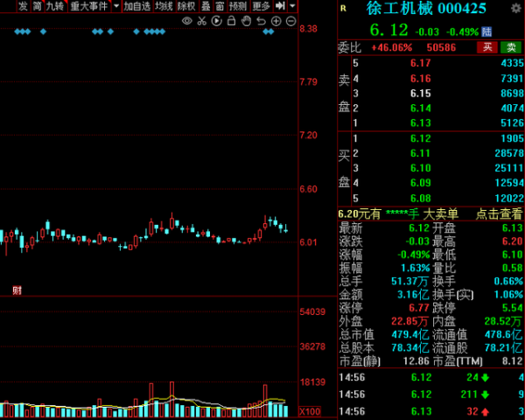525x420 pixels.
Task: Click the circular up-arrow icon
Action: tap(261, 21)
